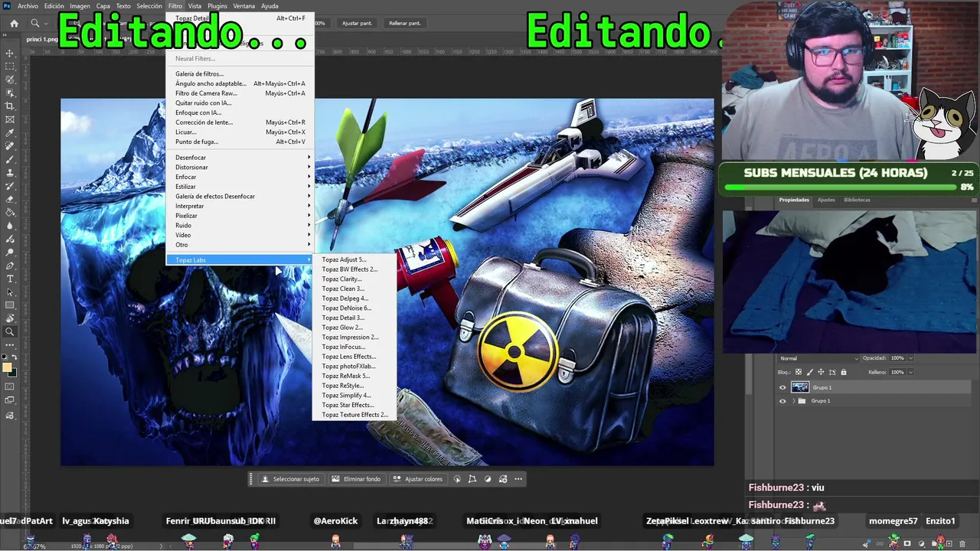Open the Imagen menu
The image size is (980, 551).
tap(80, 6)
